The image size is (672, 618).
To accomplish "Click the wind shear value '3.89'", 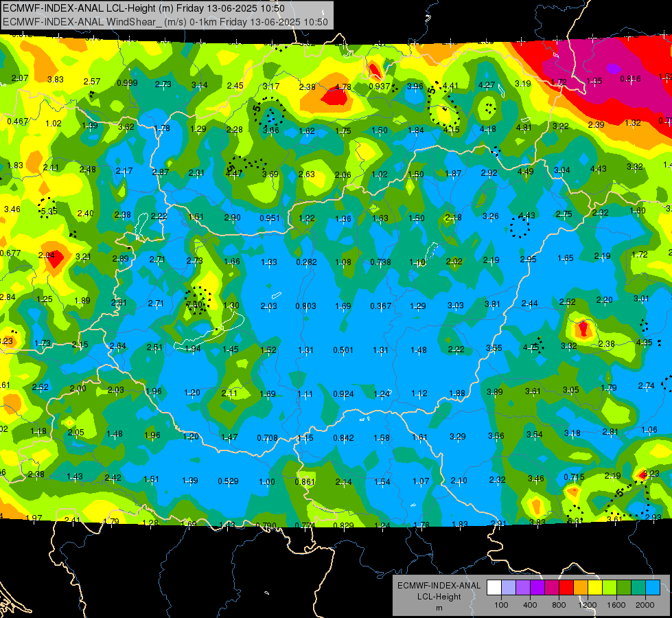I will click(495, 391).
